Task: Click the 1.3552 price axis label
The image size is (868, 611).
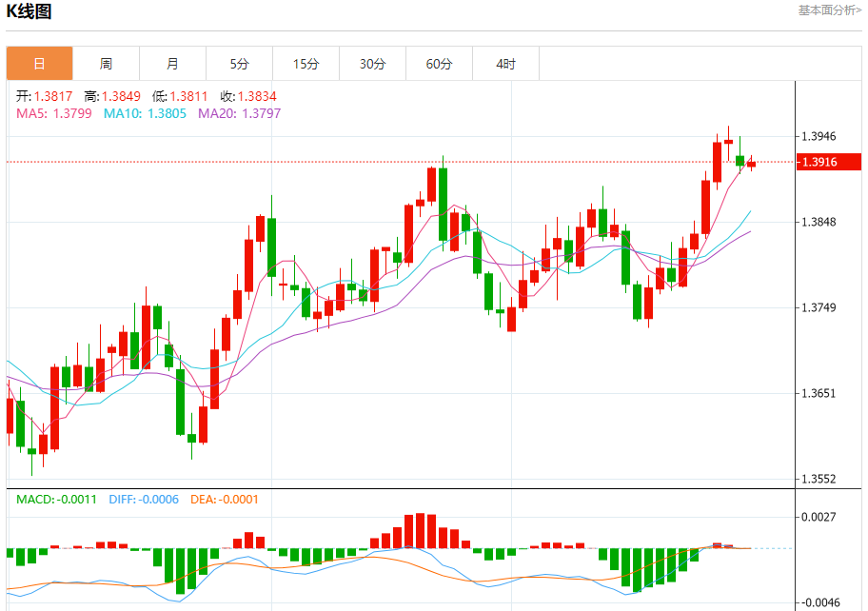Action: point(819,480)
